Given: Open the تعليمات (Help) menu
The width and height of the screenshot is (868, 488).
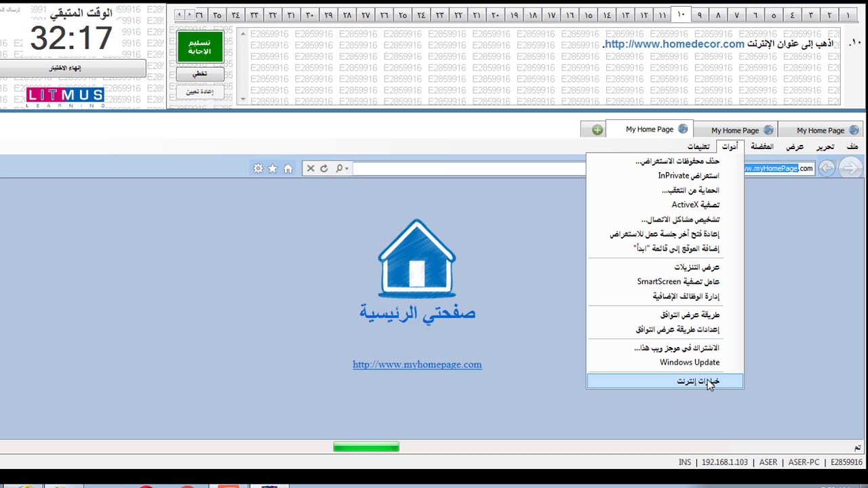Looking at the screenshot, I should (698, 146).
